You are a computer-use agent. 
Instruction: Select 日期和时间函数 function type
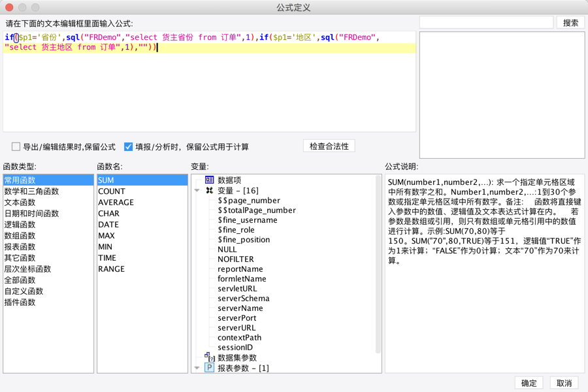[x=48, y=214]
